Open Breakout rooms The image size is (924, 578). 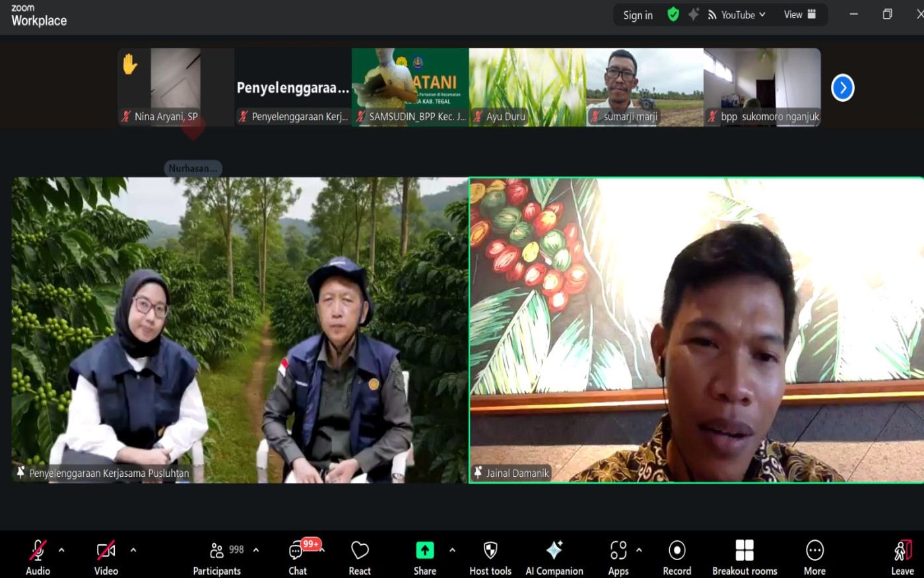tap(744, 558)
